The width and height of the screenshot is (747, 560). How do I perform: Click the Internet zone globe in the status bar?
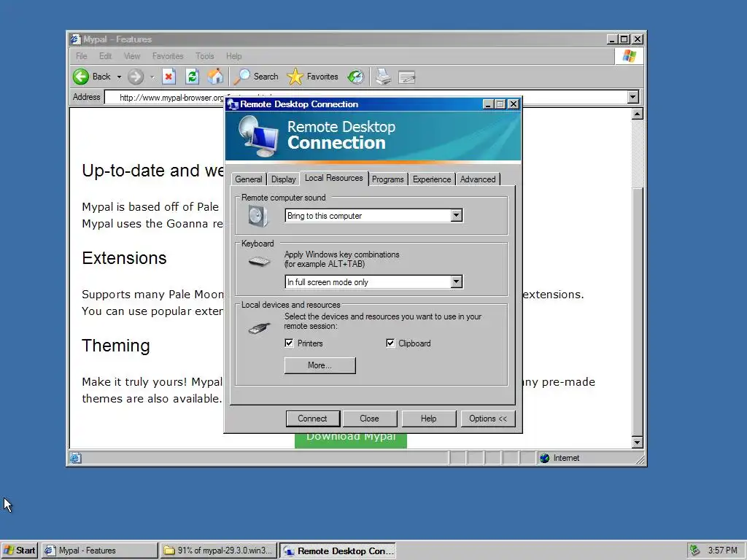(544, 458)
